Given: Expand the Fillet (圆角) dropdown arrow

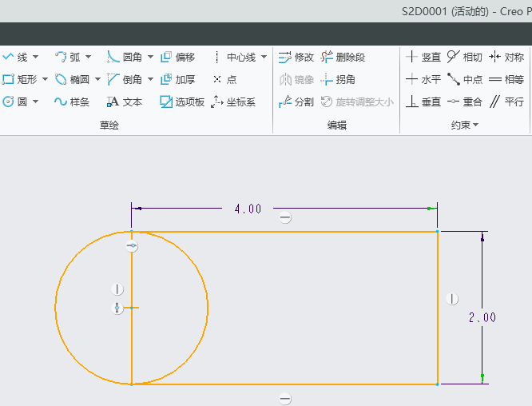Looking at the screenshot, I should tap(150, 57).
